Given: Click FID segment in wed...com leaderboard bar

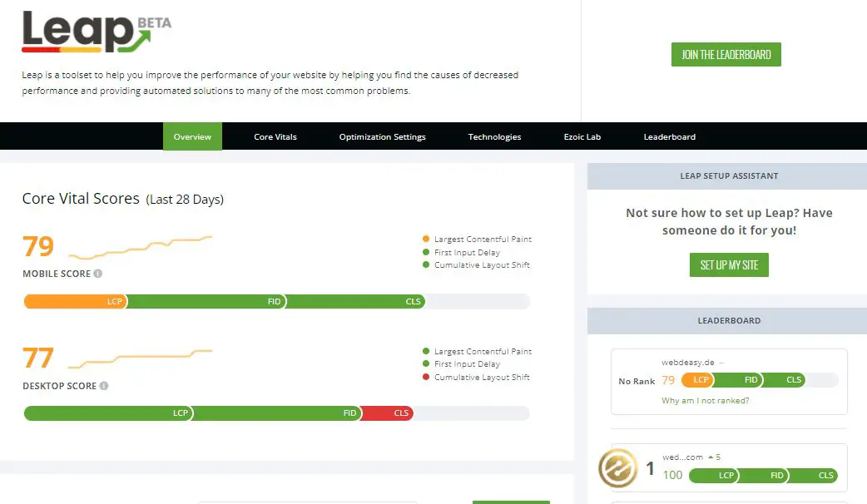Looking at the screenshot, I should point(764,475).
